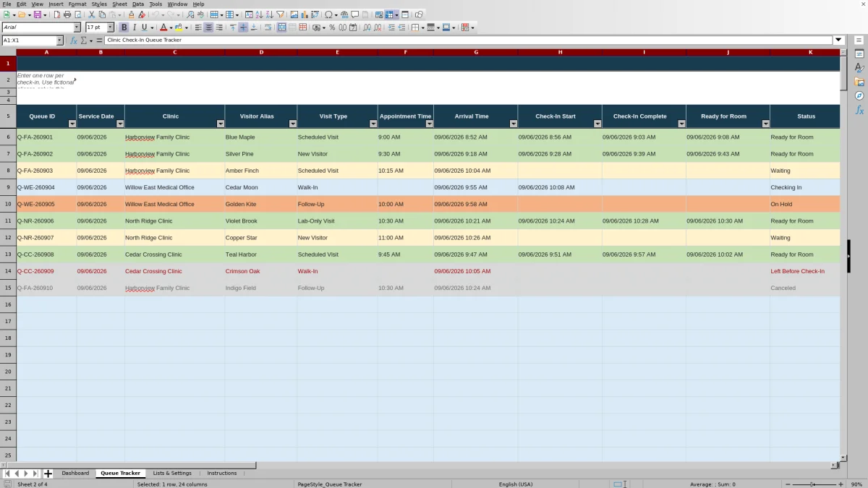The width and height of the screenshot is (868, 488).
Task: Expand the formula bar arrow
Action: (839, 40)
